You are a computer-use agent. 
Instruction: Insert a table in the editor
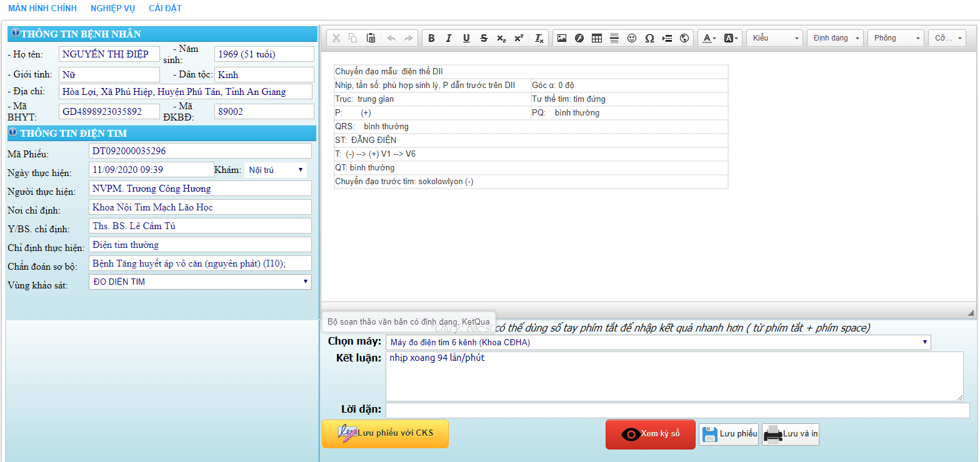pos(597,38)
